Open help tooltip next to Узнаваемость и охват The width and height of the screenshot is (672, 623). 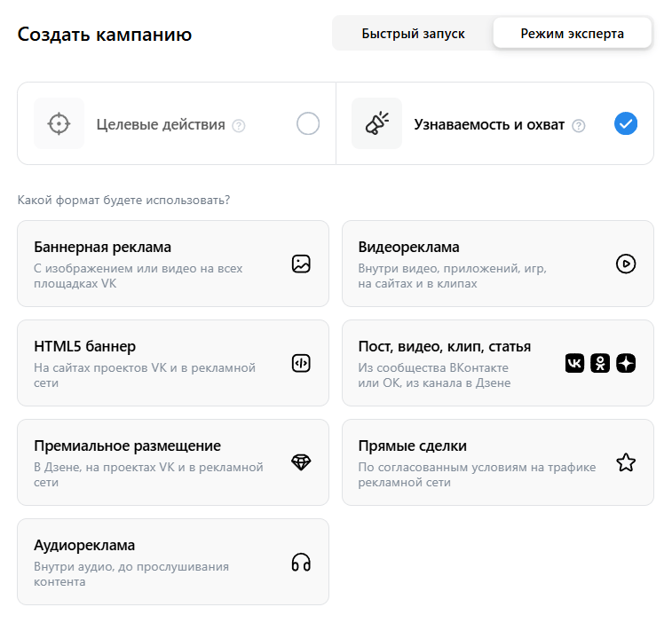(579, 126)
